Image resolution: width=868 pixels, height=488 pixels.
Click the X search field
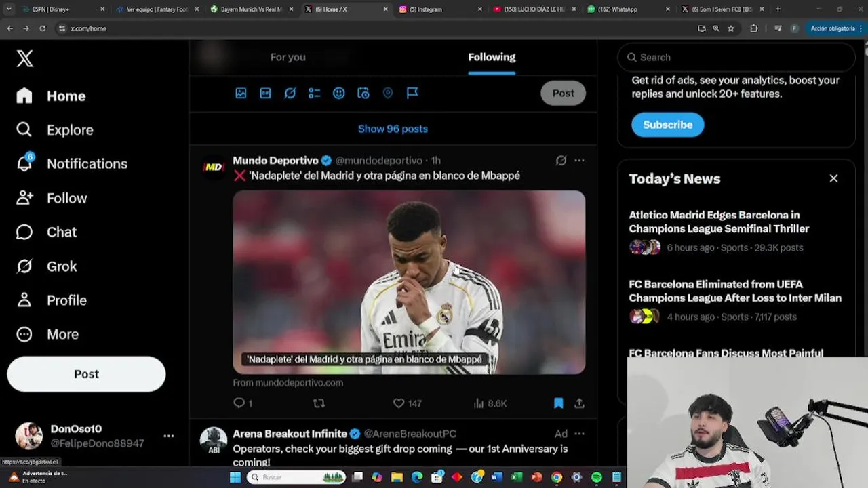pyautogui.click(x=736, y=57)
